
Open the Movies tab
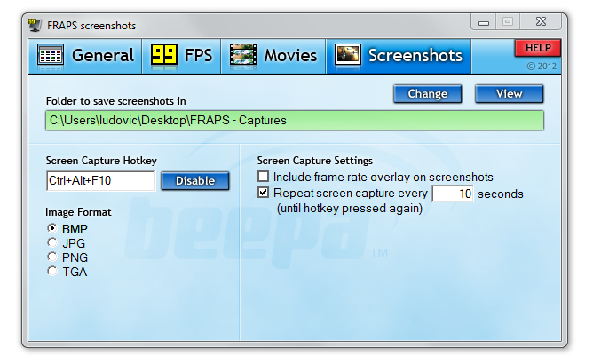click(x=273, y=56)
